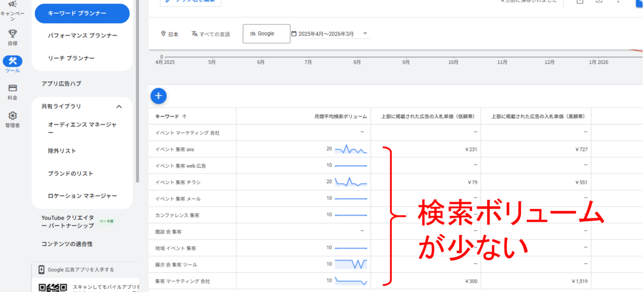Open the キャンペーン megaphone icon
This screenshot has height=292, width=644.
click(x=12, y=5)
